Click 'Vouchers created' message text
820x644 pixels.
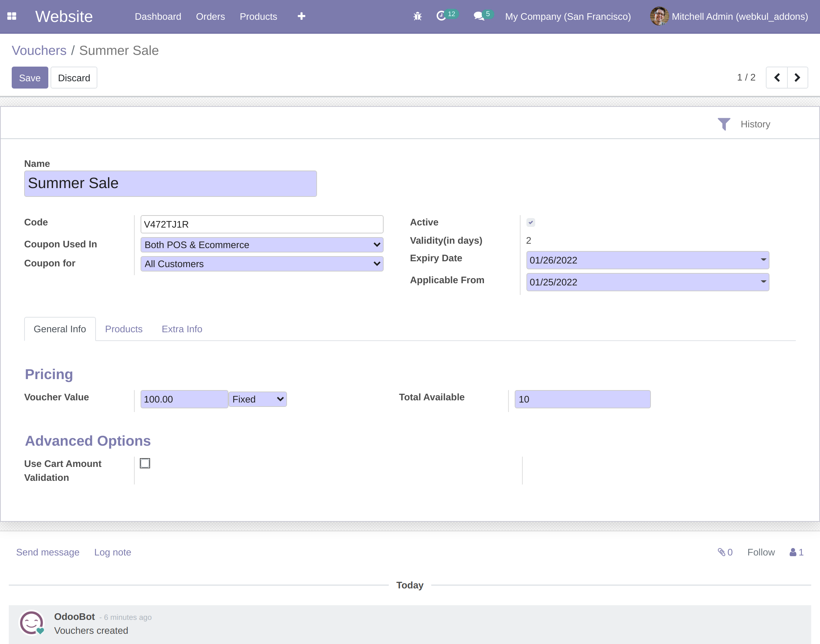[91, 630]
